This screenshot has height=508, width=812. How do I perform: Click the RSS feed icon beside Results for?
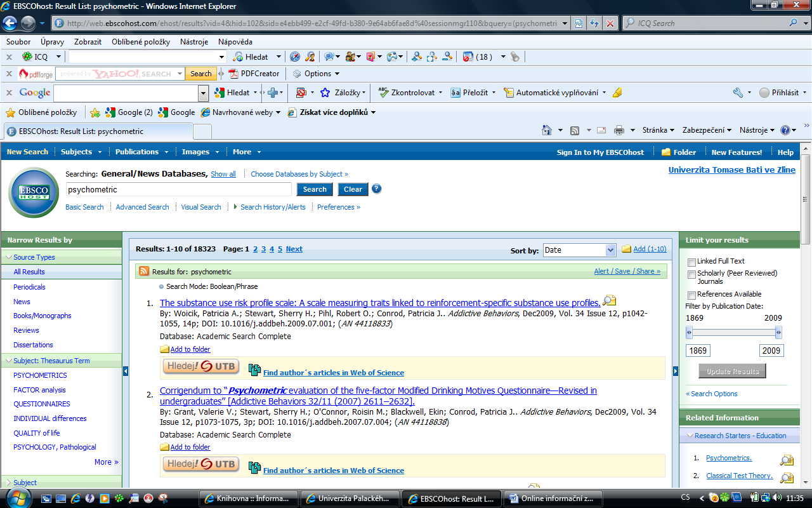click(144, 271)
